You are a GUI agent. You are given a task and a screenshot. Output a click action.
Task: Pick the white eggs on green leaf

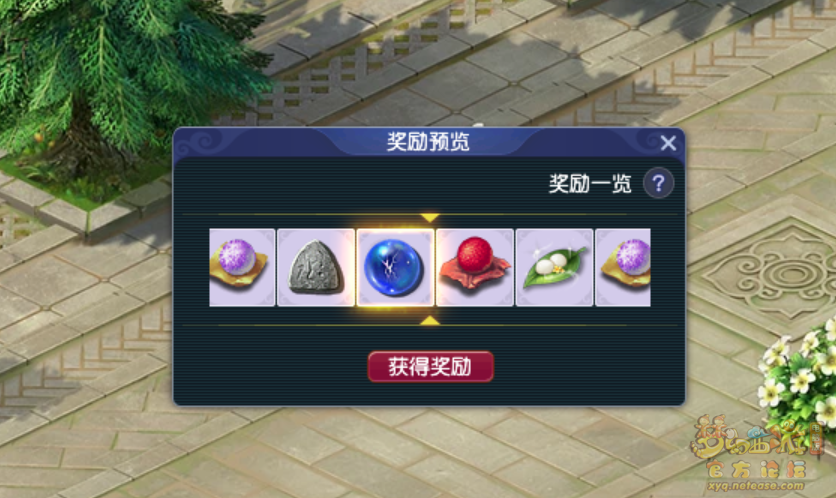554,267
